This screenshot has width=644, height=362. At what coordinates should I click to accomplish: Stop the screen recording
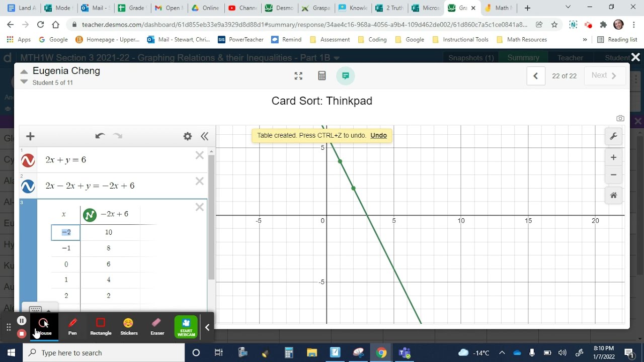pyautogui.click(x=22, y=333)
